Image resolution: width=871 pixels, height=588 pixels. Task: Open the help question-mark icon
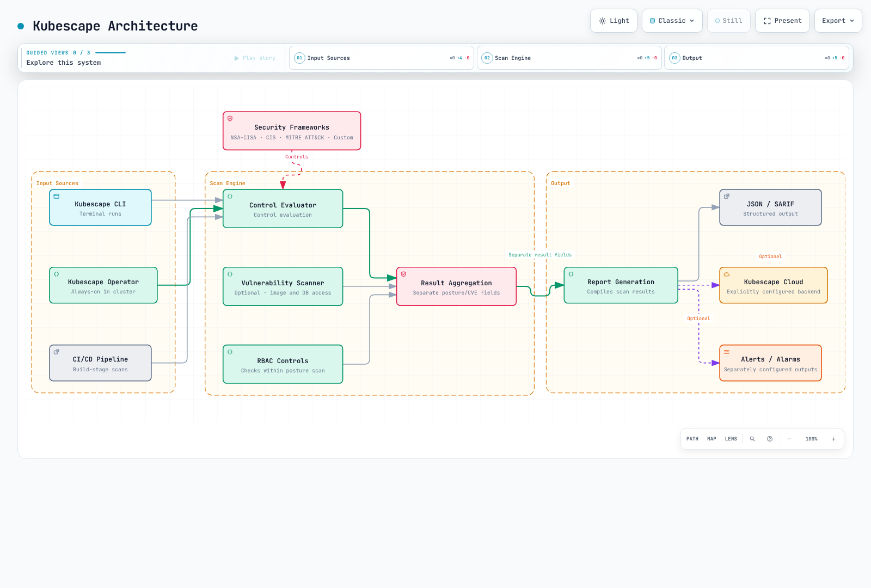pyautogui.click(x=770, y=439)
